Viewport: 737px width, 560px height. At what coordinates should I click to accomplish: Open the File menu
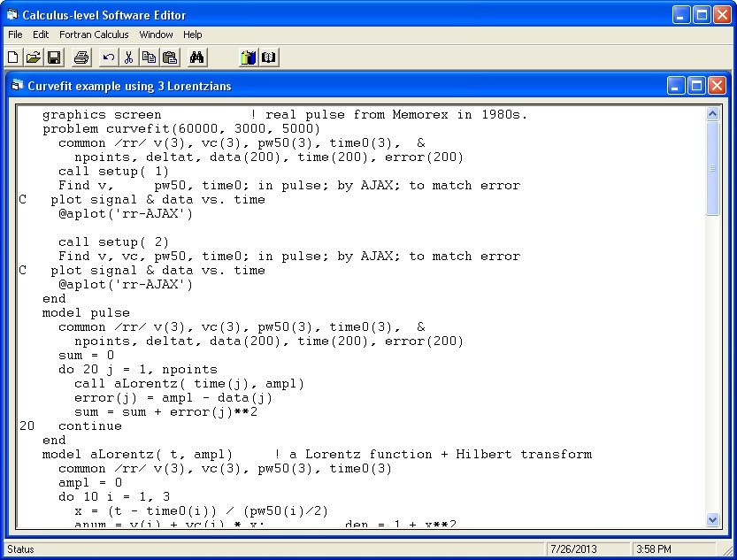[x=14, y=35]
